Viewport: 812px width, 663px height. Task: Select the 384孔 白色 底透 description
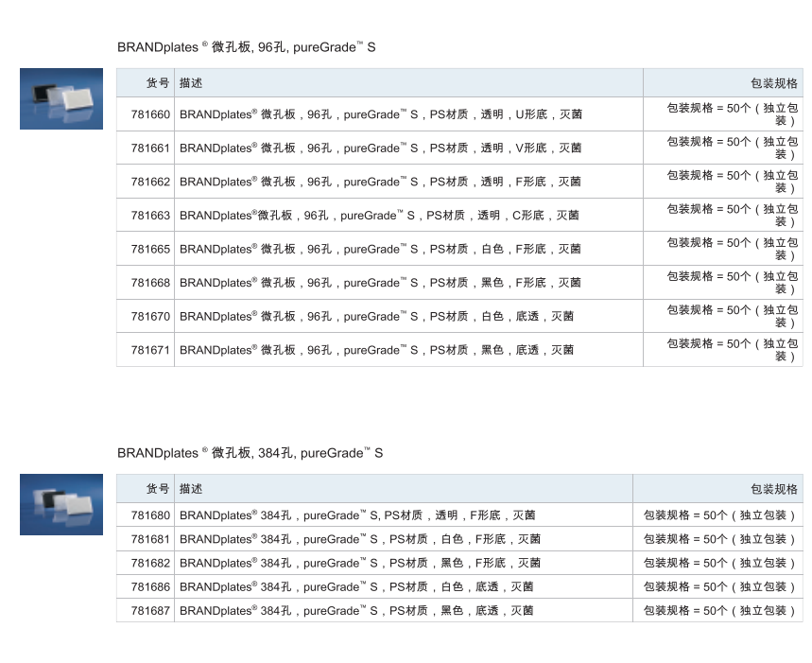(356, 586)
